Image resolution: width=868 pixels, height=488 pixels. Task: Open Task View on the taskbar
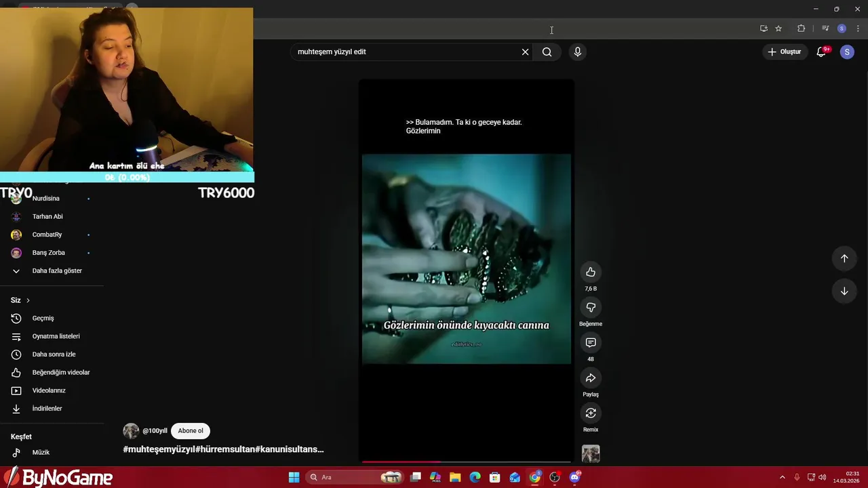pyautogui.click(x=416, y=477)
